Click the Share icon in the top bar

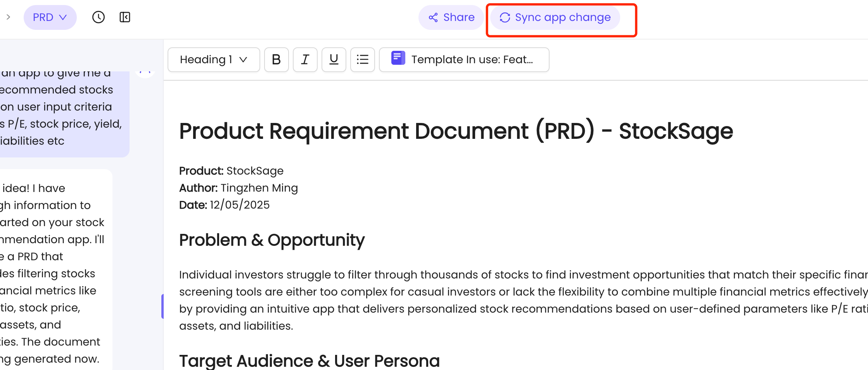pos(434,17)
